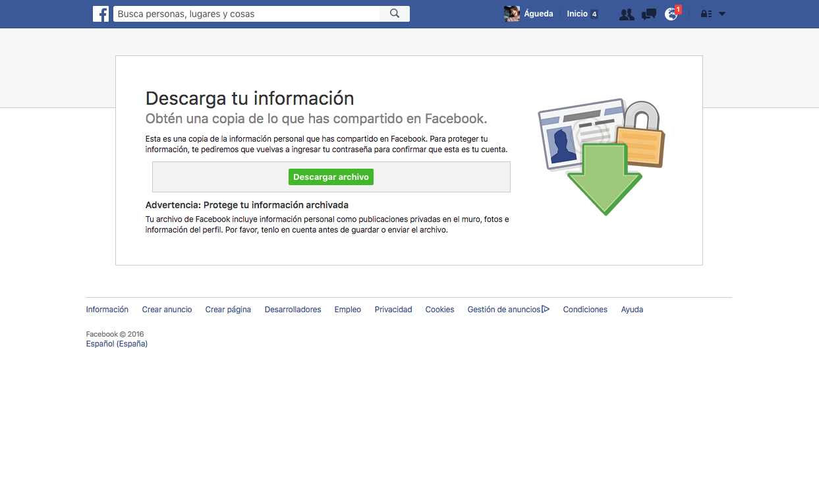This screenshot has width=819, height=504.
Task: Click the Facebook logo
Action: [x=100, y=13]
